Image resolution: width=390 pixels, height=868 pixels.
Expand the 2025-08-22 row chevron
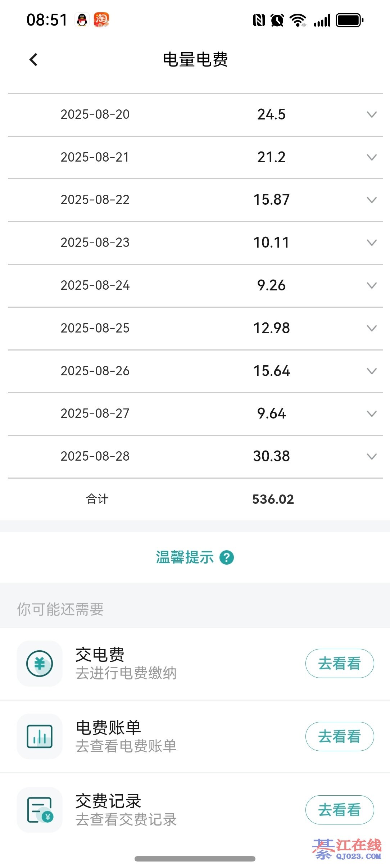tap(372, 200)
